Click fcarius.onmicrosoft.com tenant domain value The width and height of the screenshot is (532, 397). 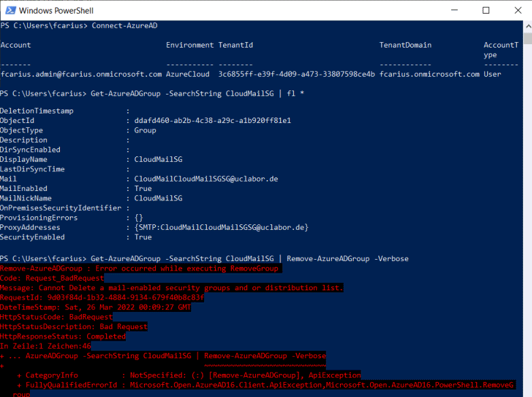coord(429,74)
